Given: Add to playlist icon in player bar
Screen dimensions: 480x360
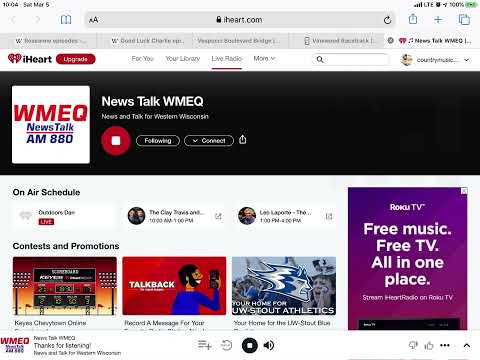Looking at the screenshot, I should pyautogui.click(x=204, y=345).
